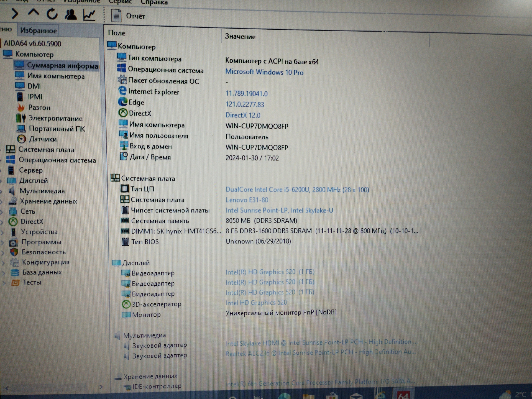Screen dimensions: 532x399
Task: Switch to the Избранное tab
Action: click(39, 30)
